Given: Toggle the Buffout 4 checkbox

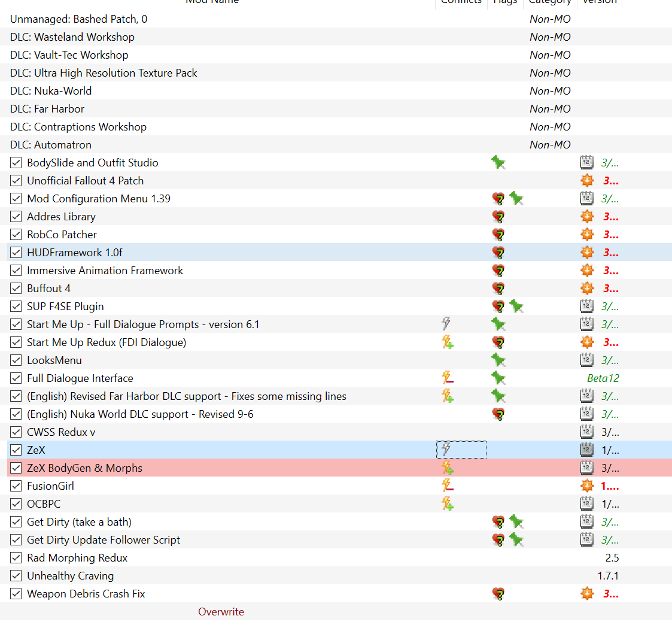Looking at the screenshot, I should pyautogui.click(x=16, y=289).
